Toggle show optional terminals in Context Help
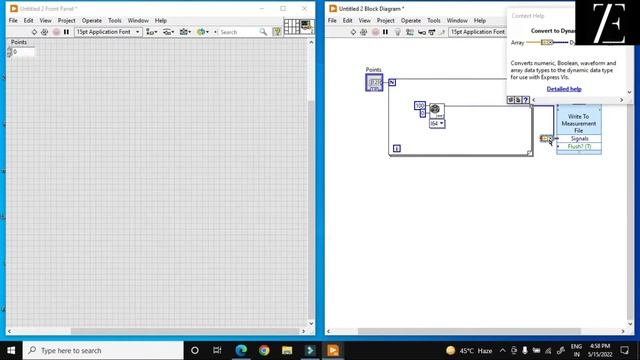Screen dimensions: 640x360 click(x=511, y=100)
